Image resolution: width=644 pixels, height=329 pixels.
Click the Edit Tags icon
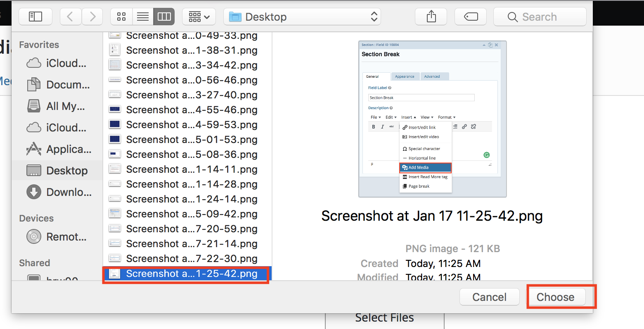click(x=471, y=17)
